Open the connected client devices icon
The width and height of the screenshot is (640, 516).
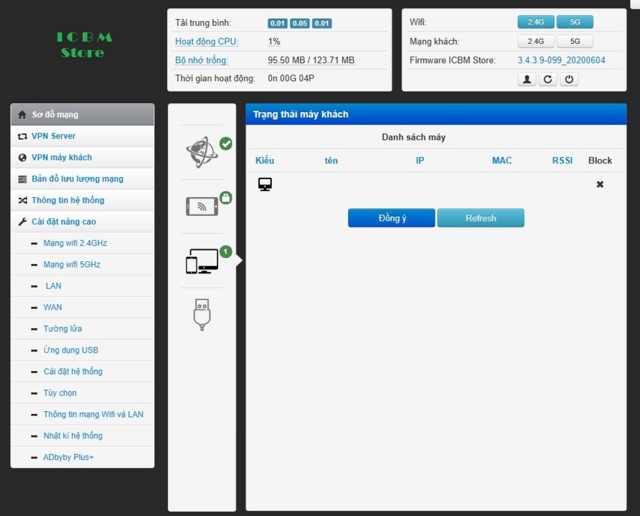[x=202, y=261]
